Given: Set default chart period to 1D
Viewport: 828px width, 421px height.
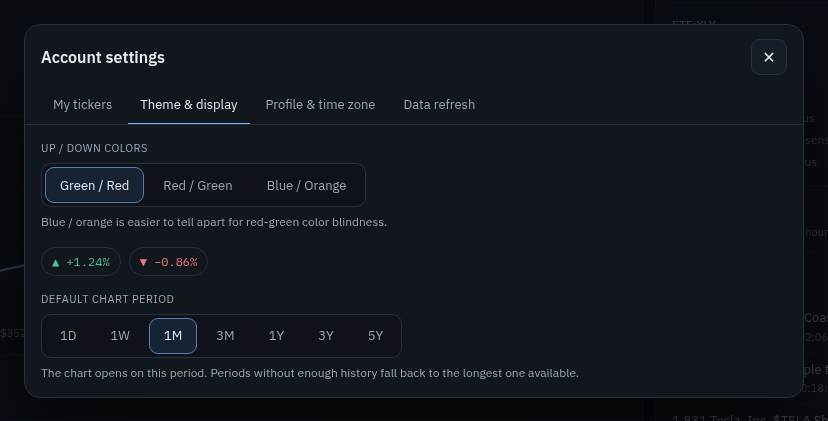Looking at the screenshot, I should click(x=68, y=336).
